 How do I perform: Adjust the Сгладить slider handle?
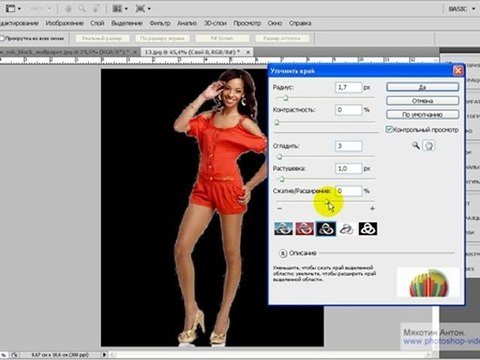click(279, 157)
